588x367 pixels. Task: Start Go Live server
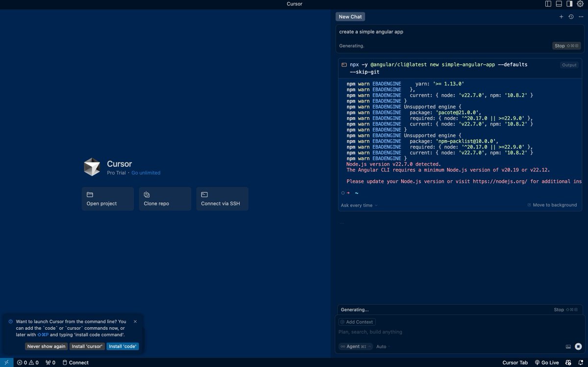(x=547, y=363)
